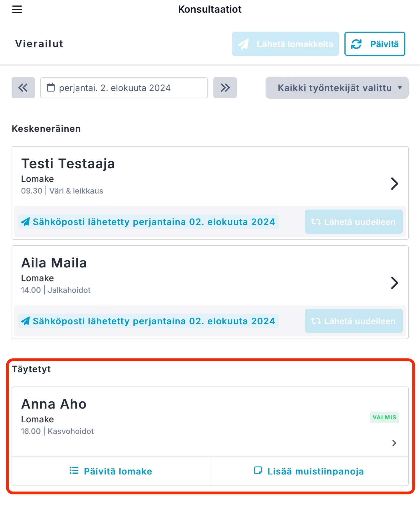Click the refresh icon in Päivitä button
The height and width of the screenshot is (507, 420).
point(356,44)
